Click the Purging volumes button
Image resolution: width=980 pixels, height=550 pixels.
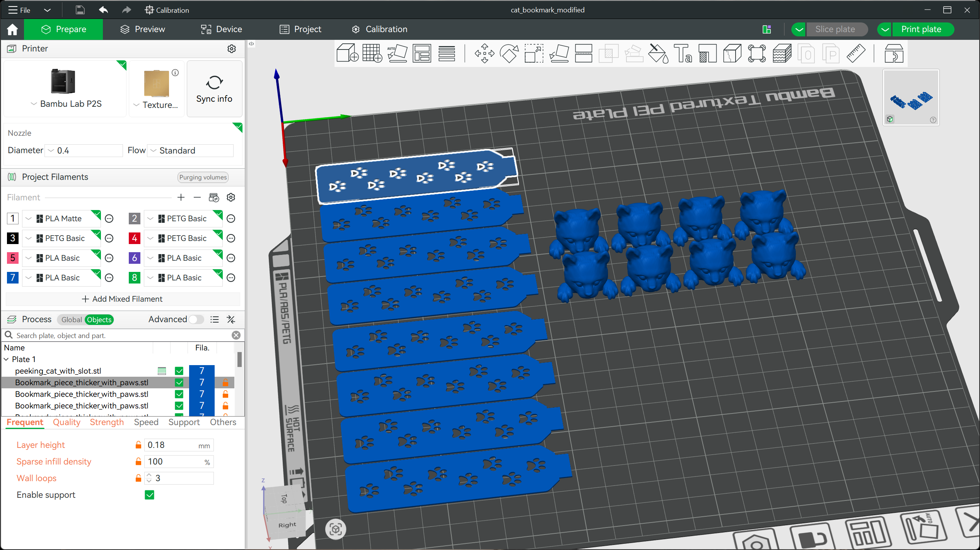(x=203, y=177)
